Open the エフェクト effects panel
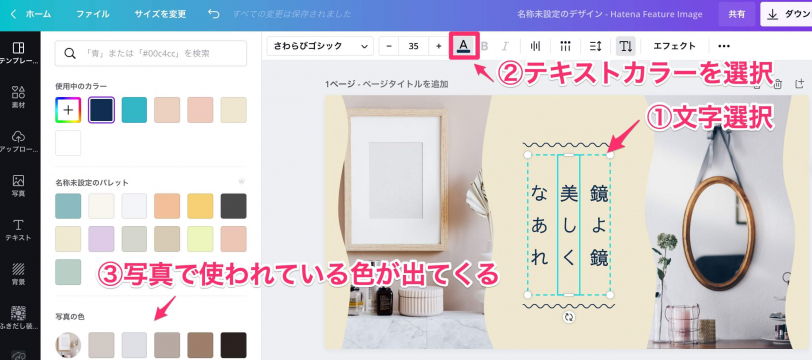Screen dimensions: 812x360 pyautogui.click(x=674, y=46)
